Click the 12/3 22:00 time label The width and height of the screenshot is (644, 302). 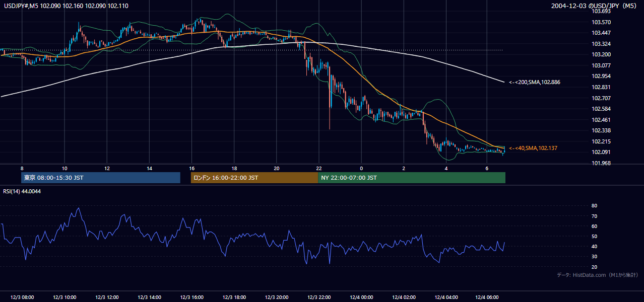tap(319, 297)
